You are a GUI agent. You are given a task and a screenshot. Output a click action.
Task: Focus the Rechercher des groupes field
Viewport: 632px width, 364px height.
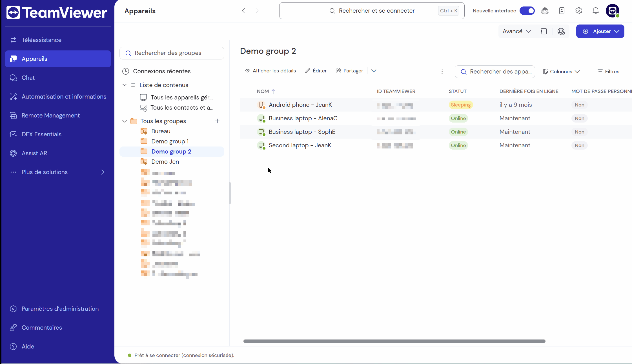pyautogui.click(x=172, y=53)
